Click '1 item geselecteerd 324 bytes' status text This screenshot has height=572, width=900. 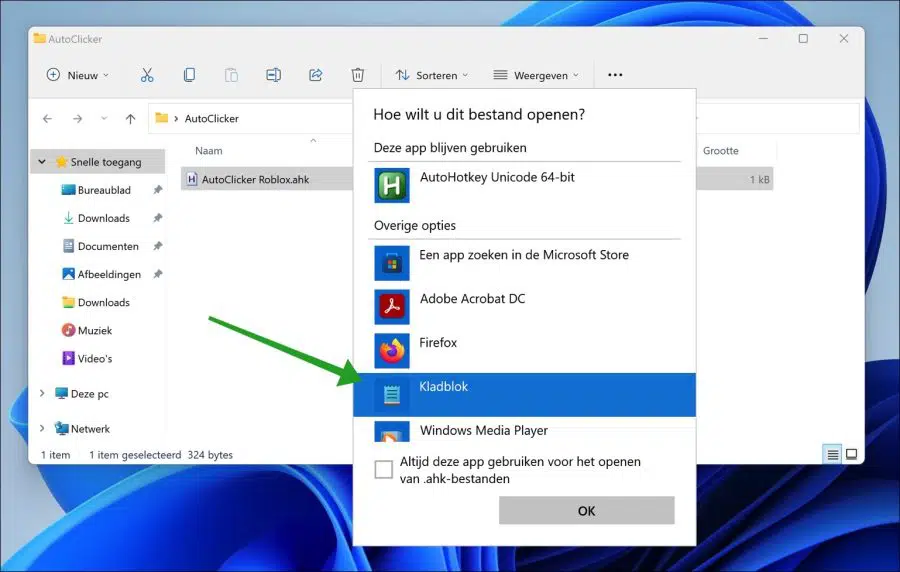pos(161,455)
